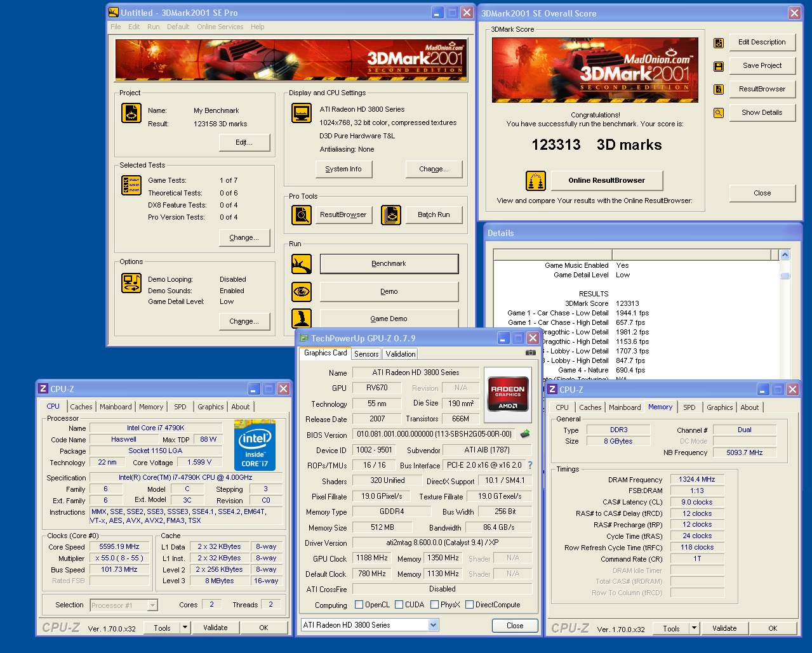Enable the OpenCL checkbox in GPU-Z
The image size is (812, 653).
(x=359, y=605)
